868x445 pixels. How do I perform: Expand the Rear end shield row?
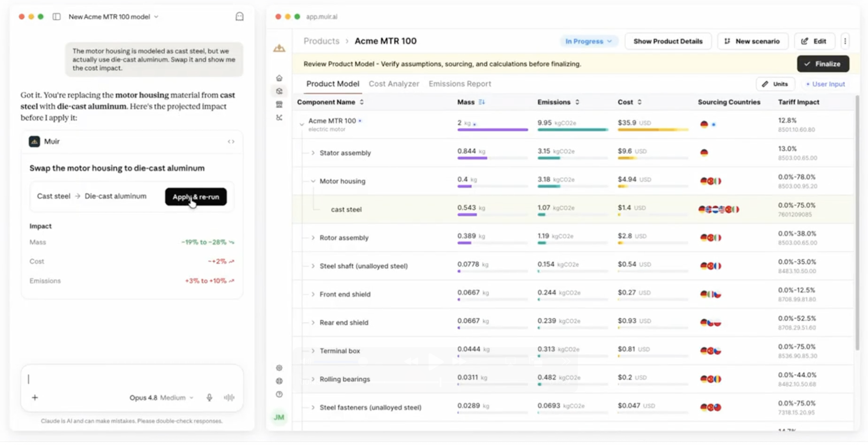coord(313,322)
